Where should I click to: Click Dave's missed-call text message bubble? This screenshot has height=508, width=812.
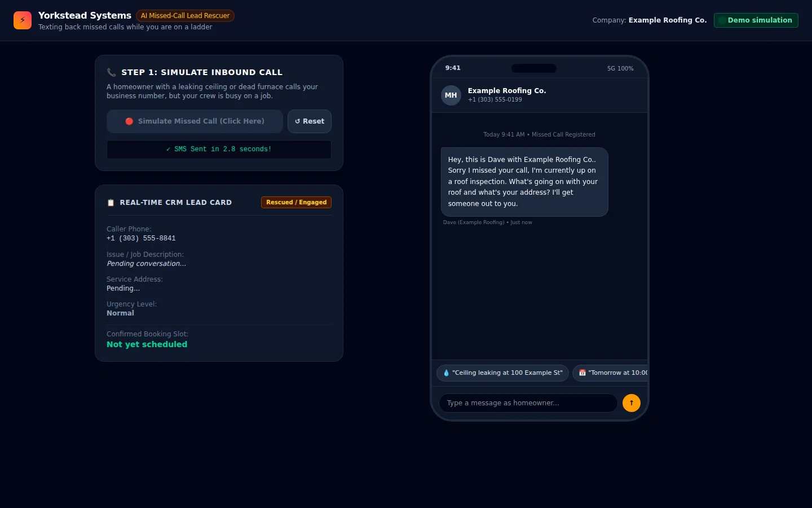coord(524,182)
